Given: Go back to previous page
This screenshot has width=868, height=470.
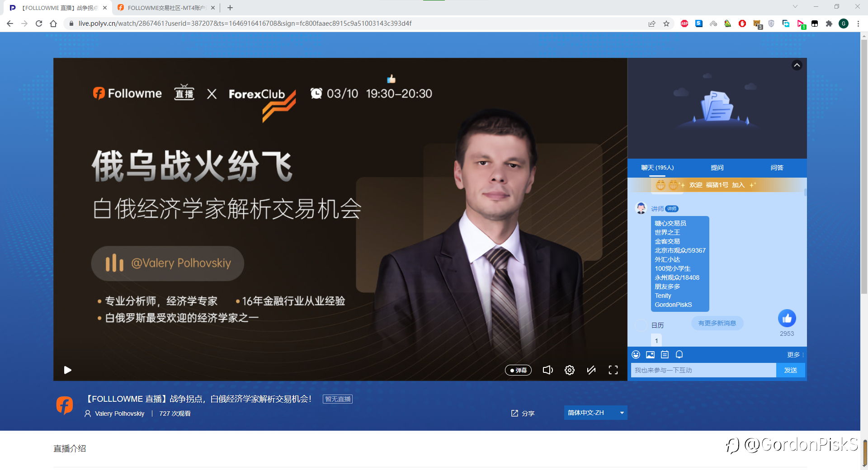Looking at the screenshot, I should 10,23.
